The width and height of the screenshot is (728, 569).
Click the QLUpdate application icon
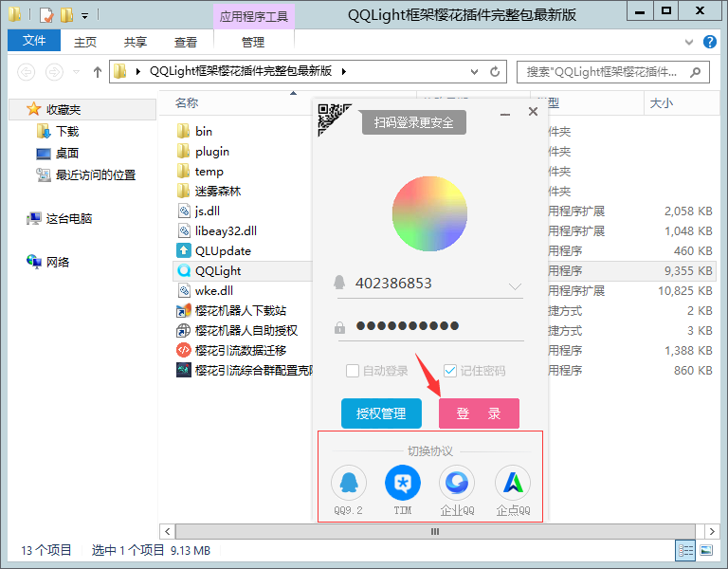click(x=184, y=250)
